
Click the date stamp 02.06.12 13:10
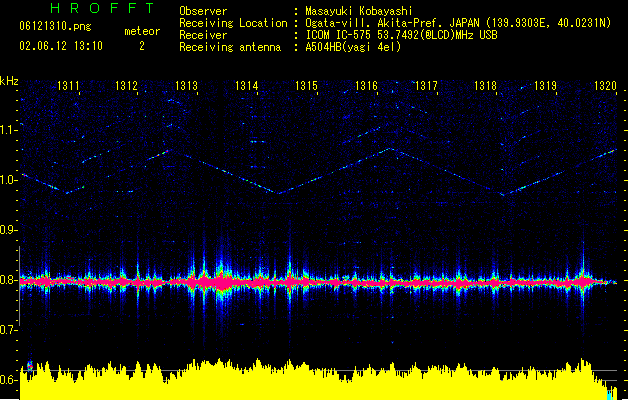click(61, 46)
